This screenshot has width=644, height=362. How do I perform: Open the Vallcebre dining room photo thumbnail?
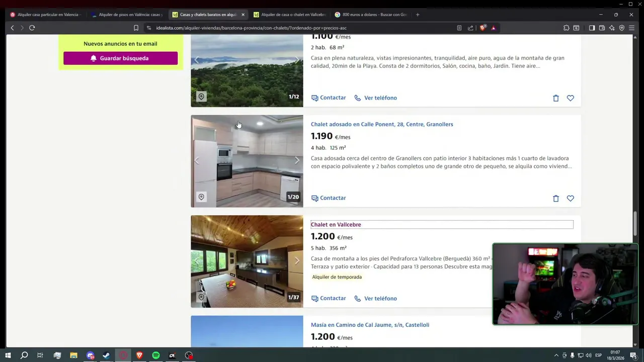pos(247,261)
